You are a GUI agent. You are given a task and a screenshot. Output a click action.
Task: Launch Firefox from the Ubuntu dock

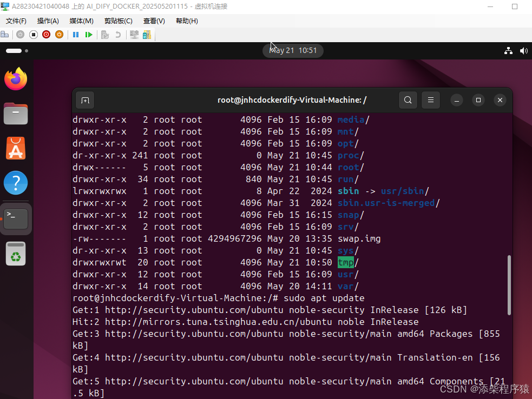tap(16, 78)
